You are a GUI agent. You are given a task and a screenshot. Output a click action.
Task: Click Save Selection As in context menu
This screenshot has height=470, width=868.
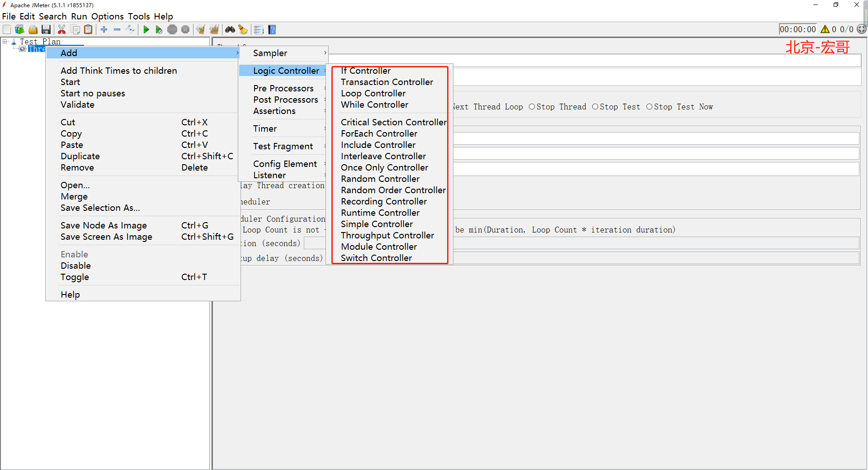click(100, 208)
